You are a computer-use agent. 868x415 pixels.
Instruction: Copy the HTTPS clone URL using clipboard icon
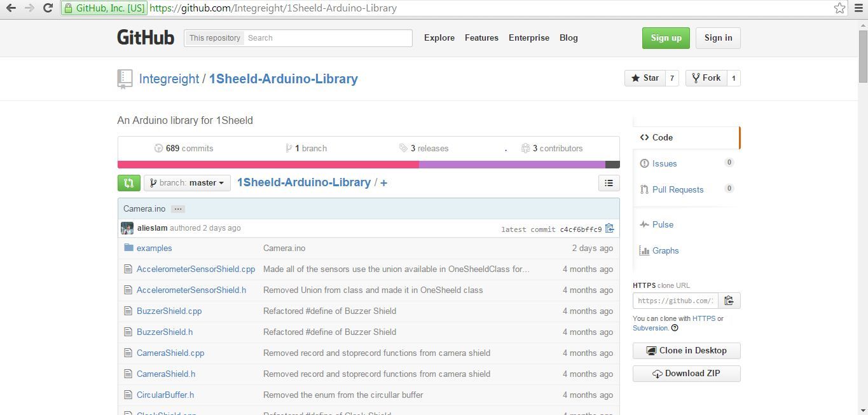point(729,300)
